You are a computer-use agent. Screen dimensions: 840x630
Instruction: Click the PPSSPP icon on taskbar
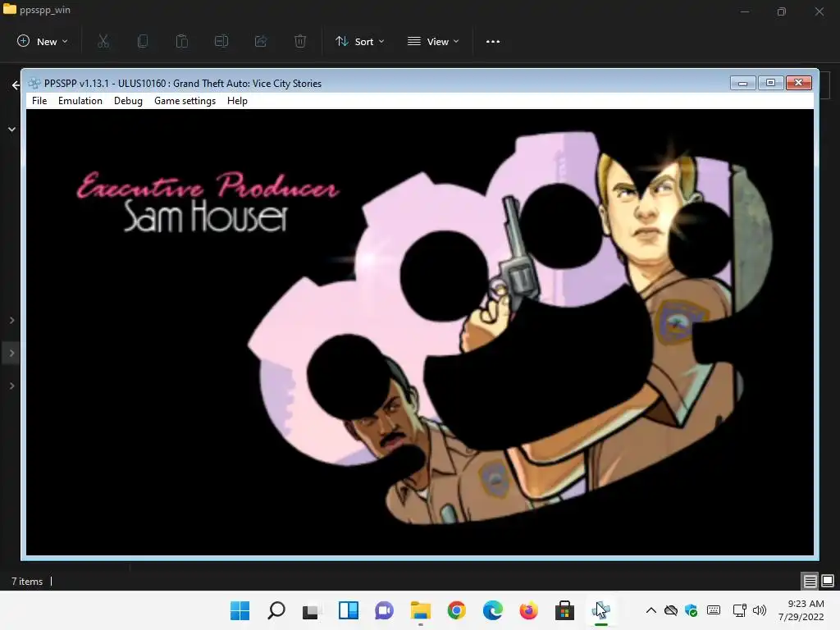click(x=600, y=610)
